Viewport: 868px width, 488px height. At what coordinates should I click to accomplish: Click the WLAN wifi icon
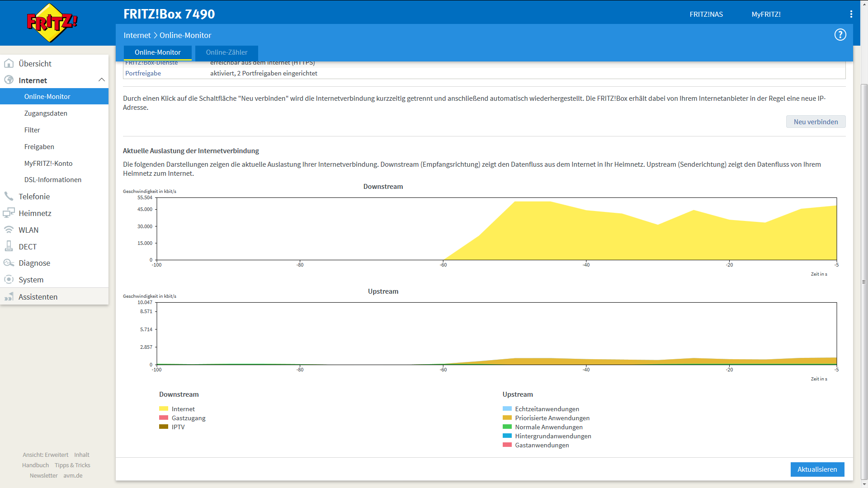tap(9, 230)
